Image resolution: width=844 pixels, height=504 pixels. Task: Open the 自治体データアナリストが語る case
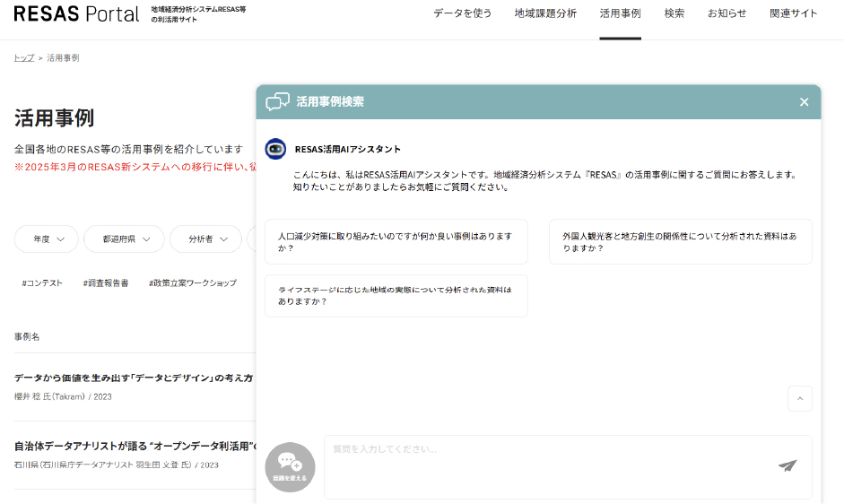click(x=135, y=446)
